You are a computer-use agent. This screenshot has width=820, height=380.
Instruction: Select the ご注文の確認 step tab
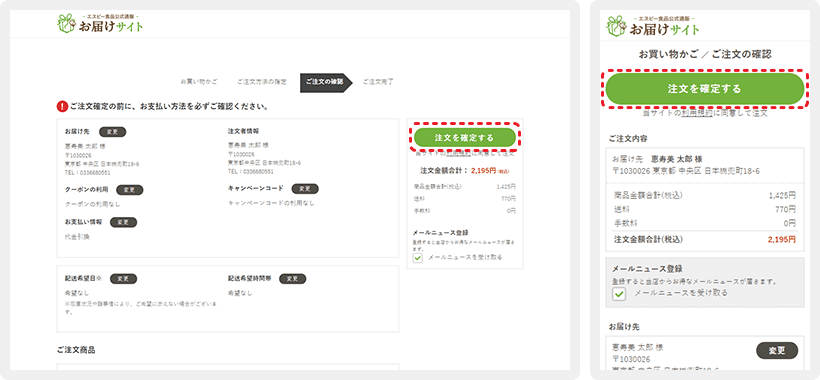pyautogui.click(x=324, y=83)
